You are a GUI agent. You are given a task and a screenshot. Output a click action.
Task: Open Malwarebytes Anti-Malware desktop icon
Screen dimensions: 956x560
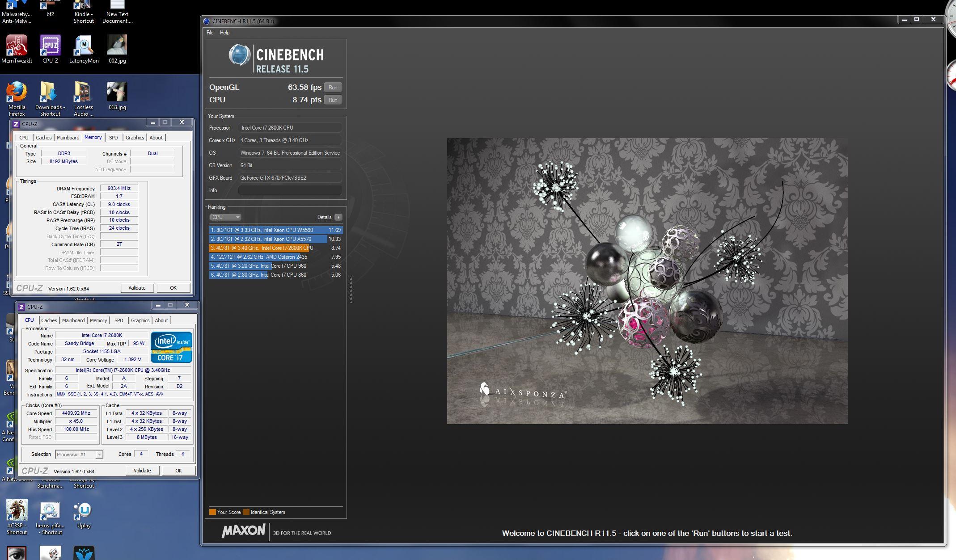17,12
